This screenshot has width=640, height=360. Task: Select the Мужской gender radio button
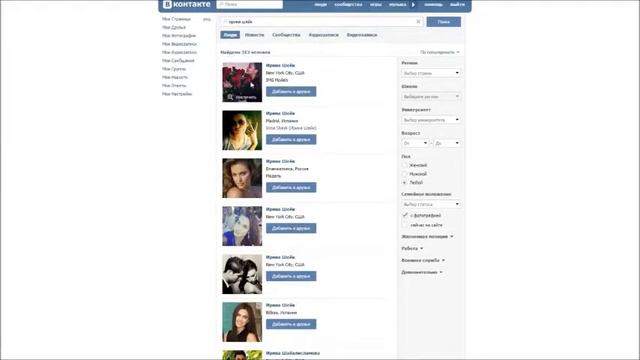[404, 174]
